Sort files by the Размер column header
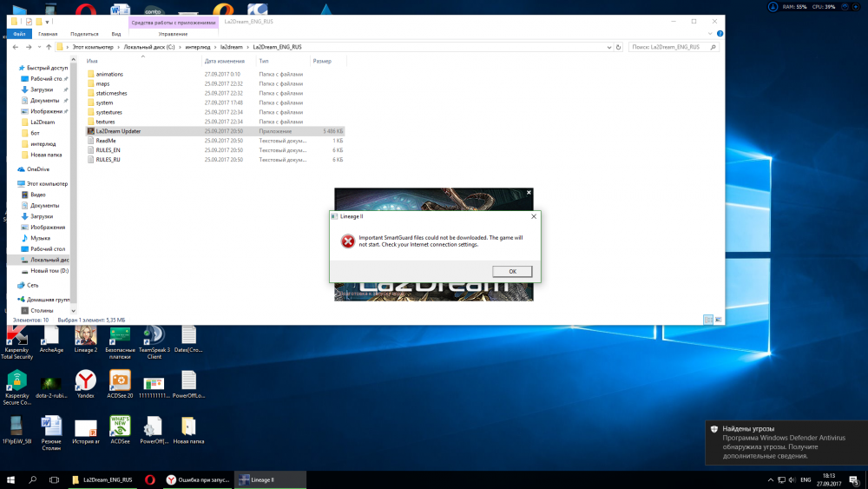This screenshot has height=489, width=868. pos(323,62)
